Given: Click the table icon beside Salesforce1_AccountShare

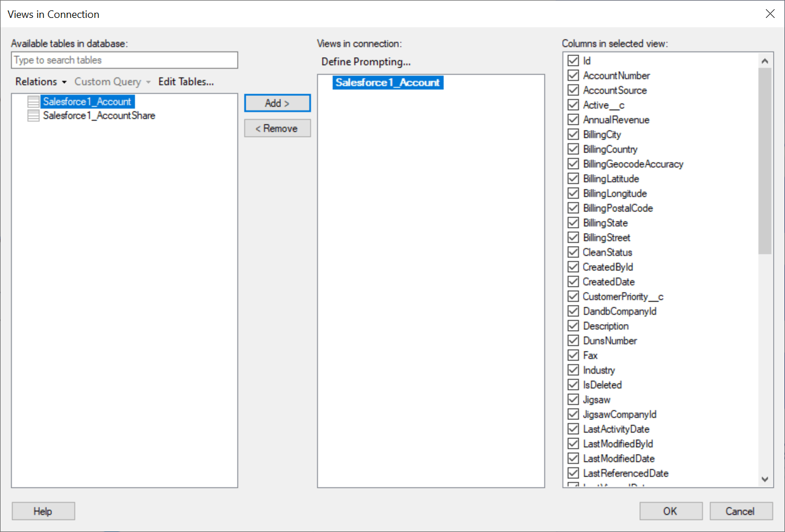Looking at the screenshot, I should point(33,115).
